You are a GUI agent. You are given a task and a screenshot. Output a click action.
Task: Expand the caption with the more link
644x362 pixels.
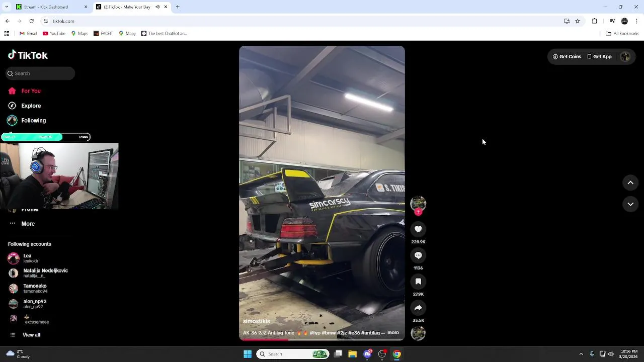[x=393, y=333]
